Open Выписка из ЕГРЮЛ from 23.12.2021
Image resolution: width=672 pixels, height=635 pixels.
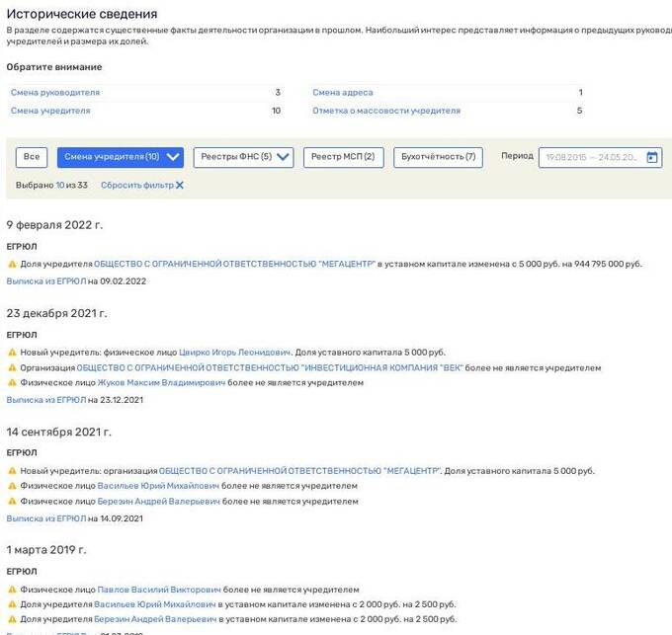pyautogui.click(x=45, y=400)
